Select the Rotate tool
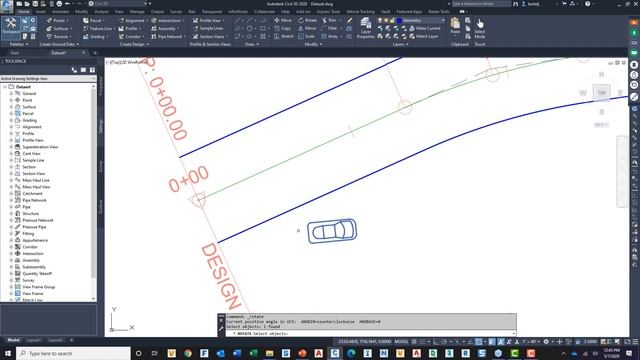 [307, 20]
